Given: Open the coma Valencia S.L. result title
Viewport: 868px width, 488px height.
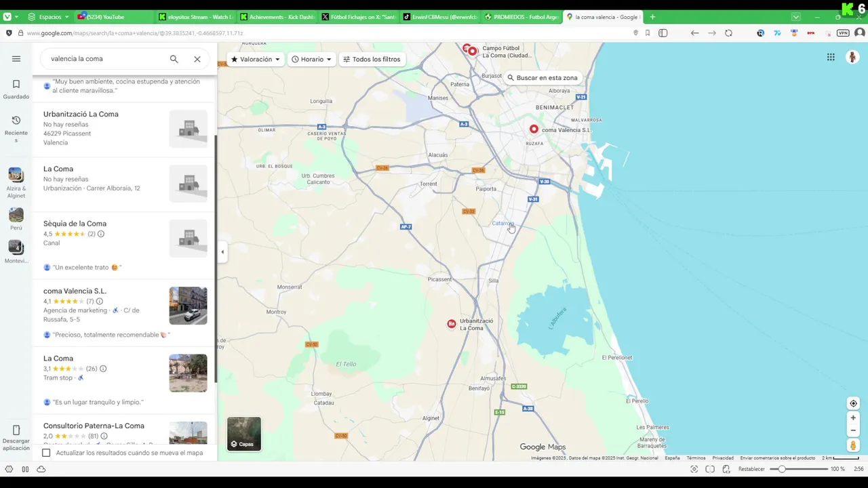Looking at the screenshot, I should pyautogui.click(x=75, y=291).
